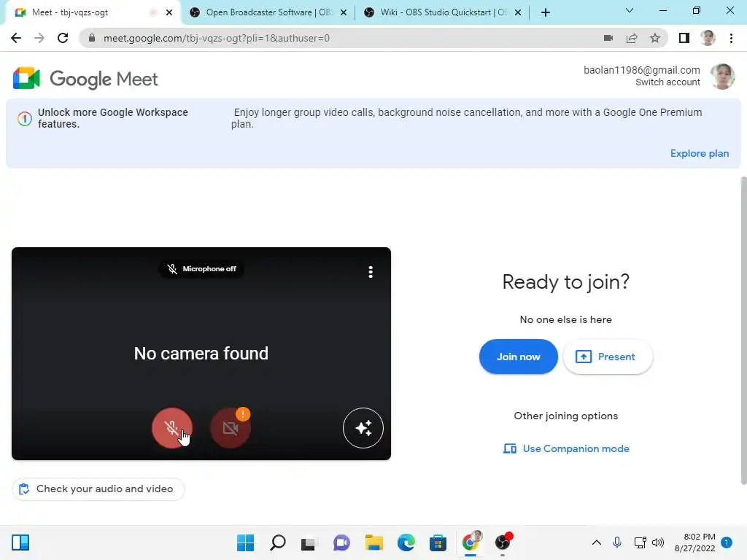747x560 pixels.
Task: Click Chrome icon on taskbar
Action: coord(471,542)
